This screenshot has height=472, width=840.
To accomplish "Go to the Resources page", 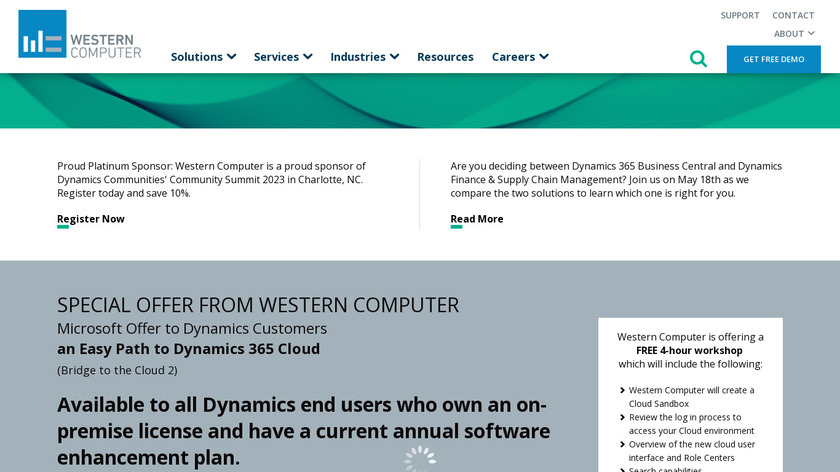I will tap(445, 57).
